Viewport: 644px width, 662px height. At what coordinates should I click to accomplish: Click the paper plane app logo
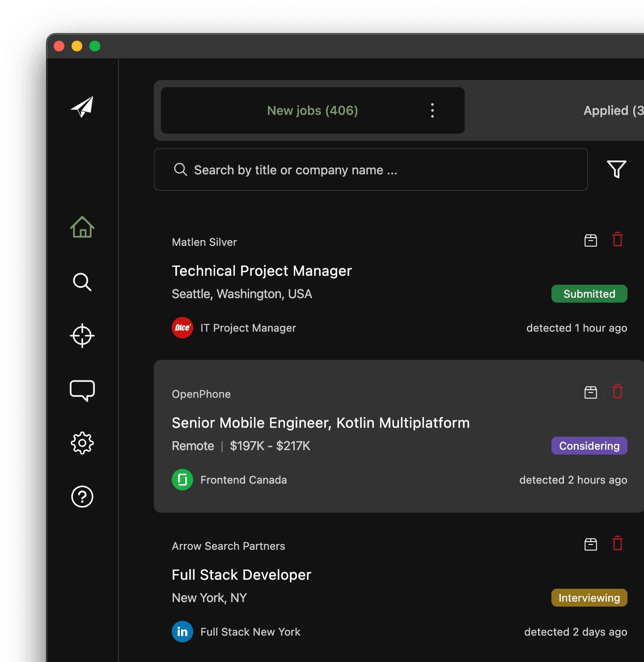tap(82, 107)
